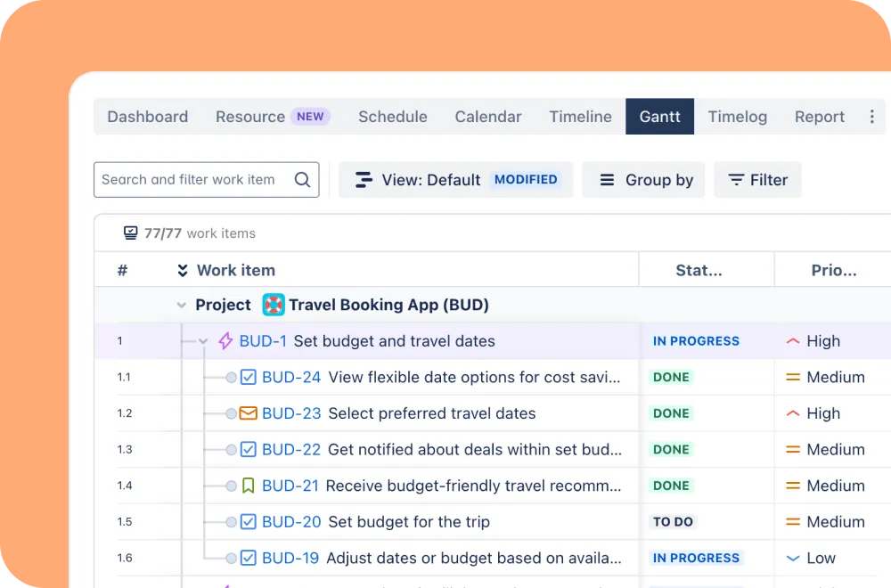This screenshot has width=891, height=588.
Task: Open the Schedule tab
Action: pyautogui.click(x=393, y=117)
